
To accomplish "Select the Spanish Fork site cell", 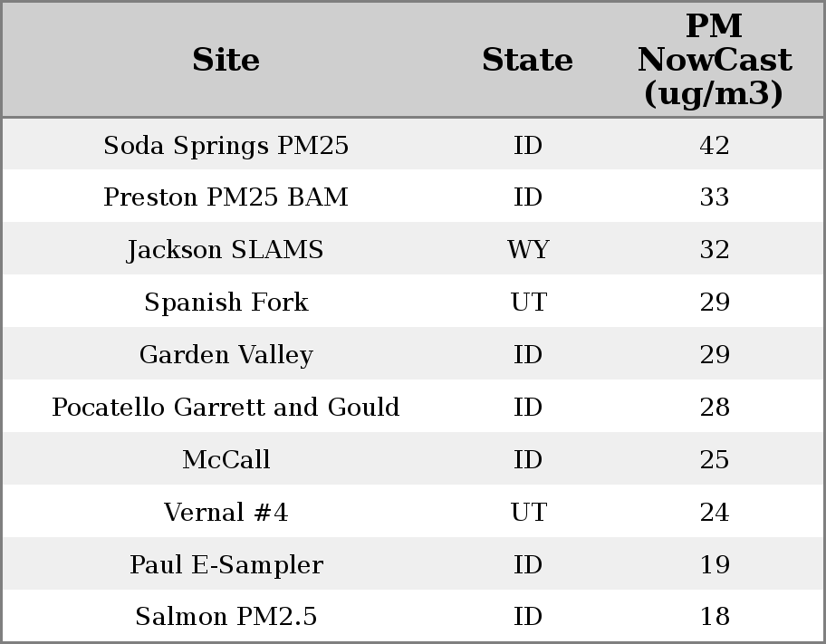I will [x=226, y=303].
